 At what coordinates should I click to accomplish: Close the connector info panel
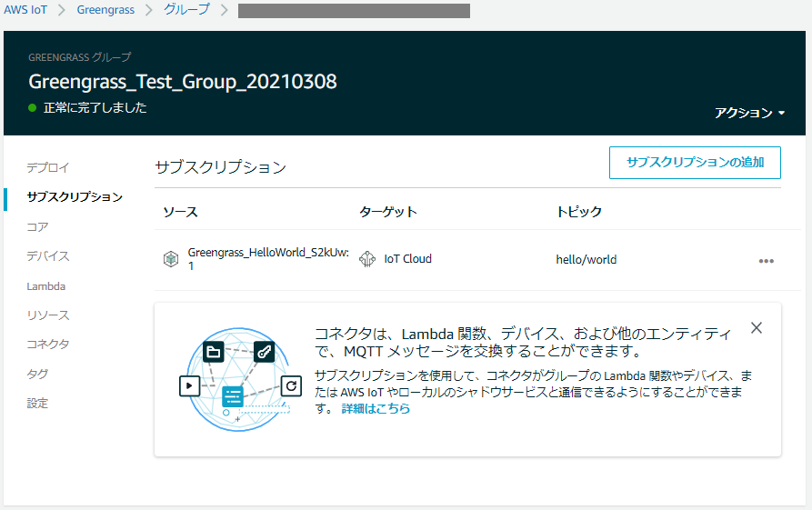(x=756, y=328)
